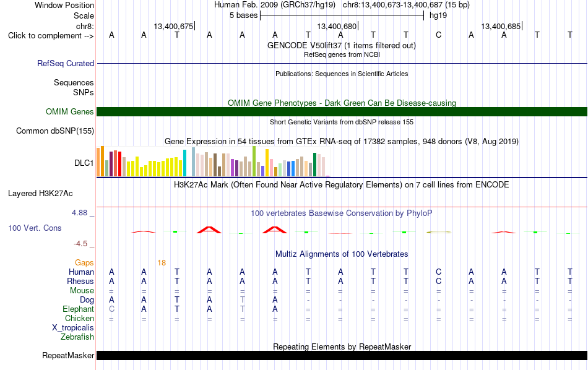
Task: Click the OMIM Gene Phenotypes track title
Action: tap(342, 103)
